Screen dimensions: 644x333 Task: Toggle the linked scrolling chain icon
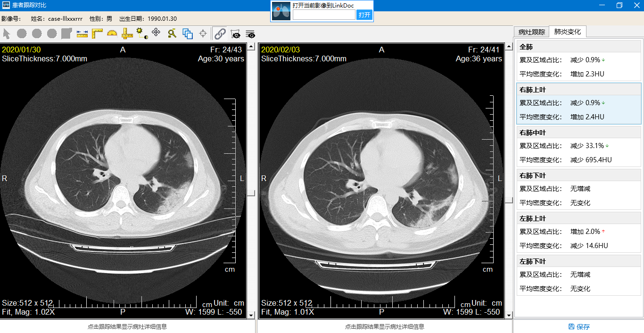220,34
